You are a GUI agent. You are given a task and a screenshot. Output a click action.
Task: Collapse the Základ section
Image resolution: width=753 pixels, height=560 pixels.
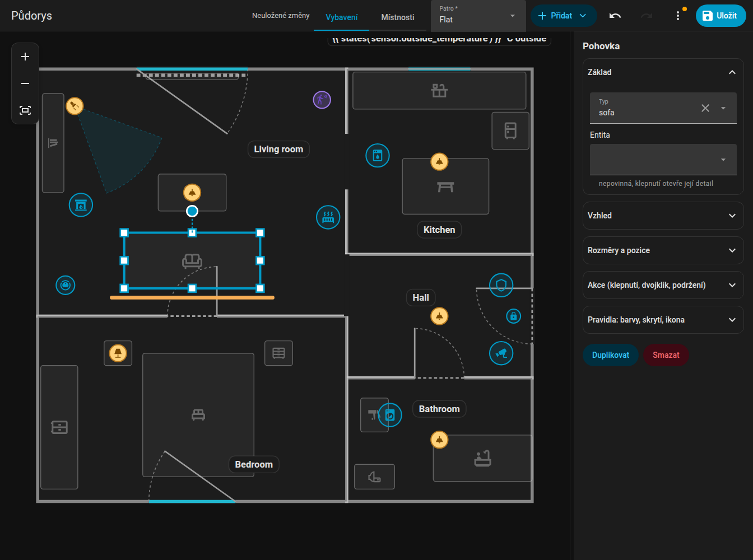(x=663, y=72)
